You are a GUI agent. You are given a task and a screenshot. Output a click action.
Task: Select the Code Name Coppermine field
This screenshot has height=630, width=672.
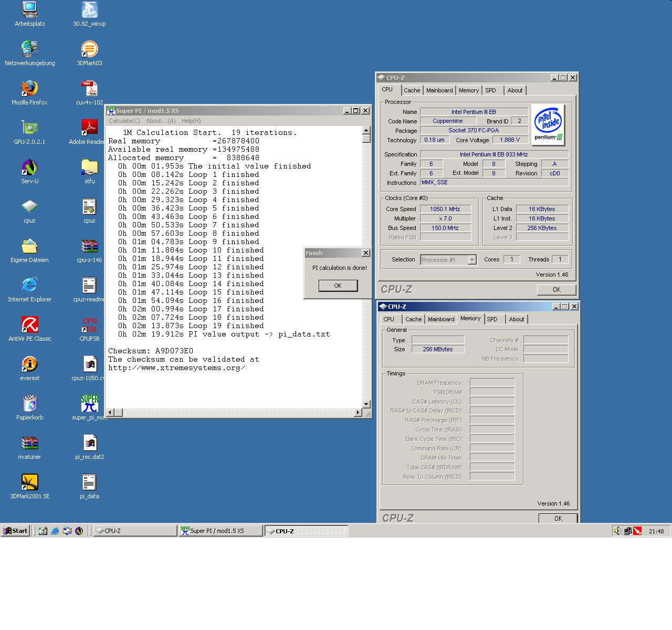[448, 121]
